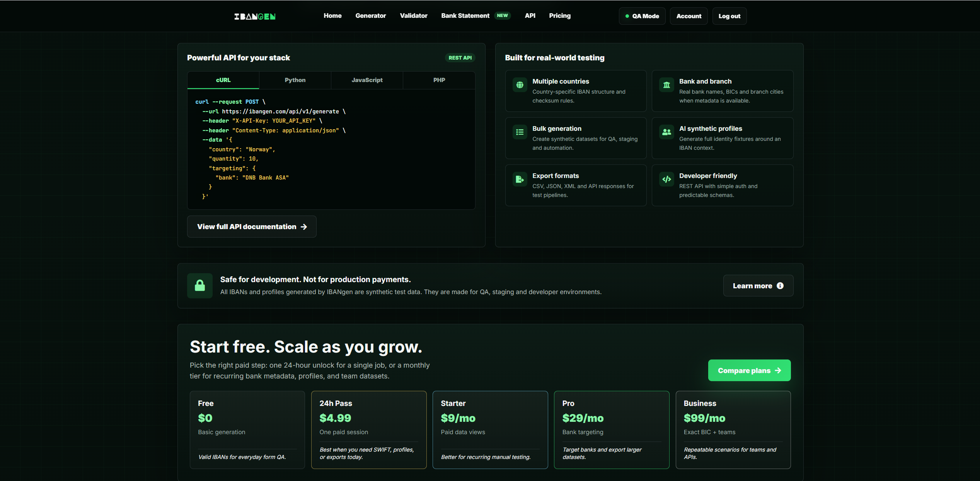This screenshot has width=980, height=481.
Task: Open the API nav item
Action: pos(530,16)
